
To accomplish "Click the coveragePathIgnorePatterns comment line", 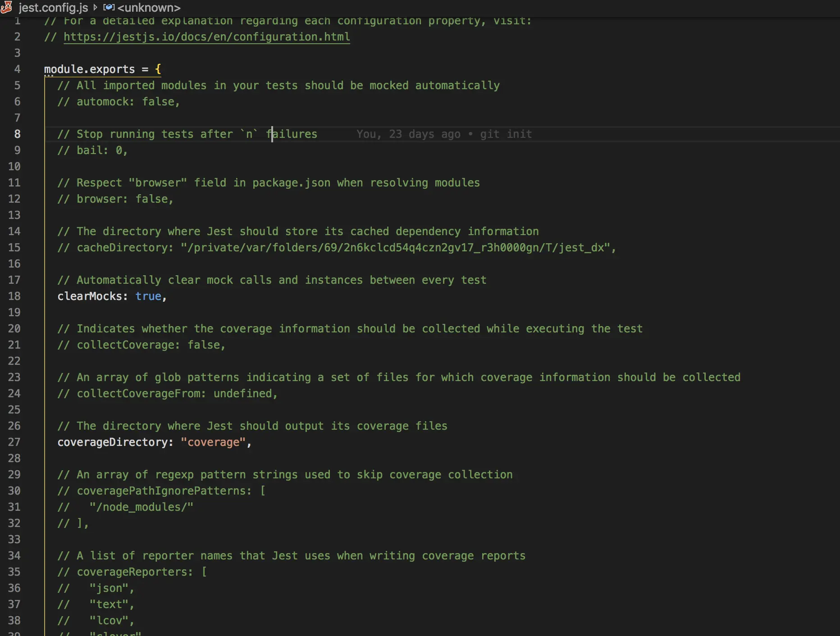I will (161, 491).
